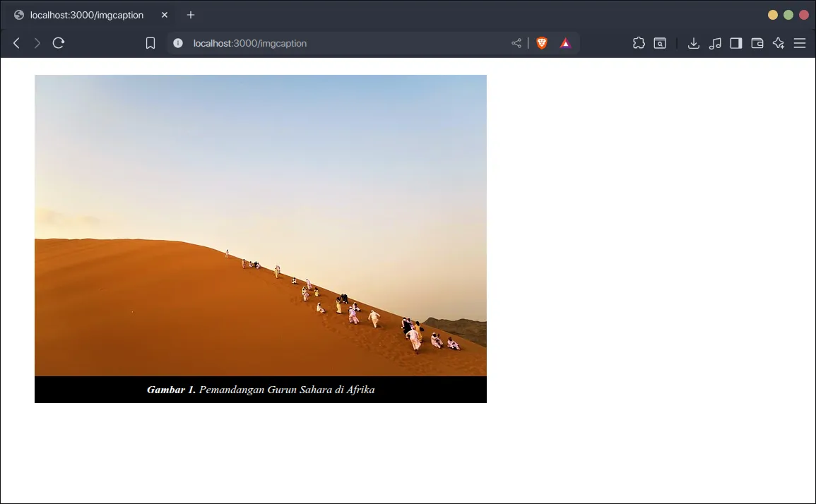Open Brave Wallet
816x504 pixels.
pyautogui.click(x=757, y=43)
